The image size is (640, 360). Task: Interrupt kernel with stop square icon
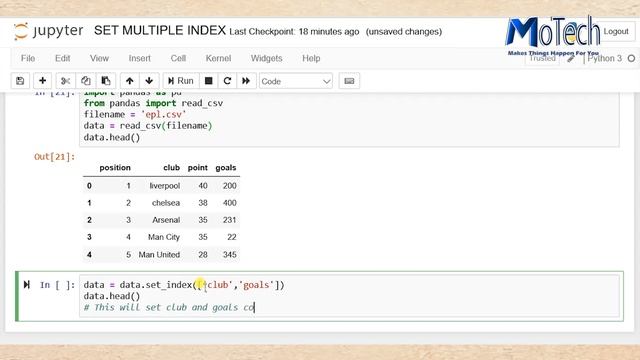coord(208,81)
